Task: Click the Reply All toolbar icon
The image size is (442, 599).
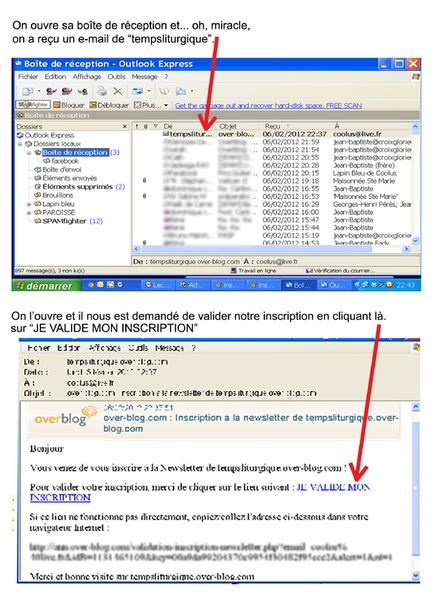Action: pyautogui.click(x=66, y=91)
